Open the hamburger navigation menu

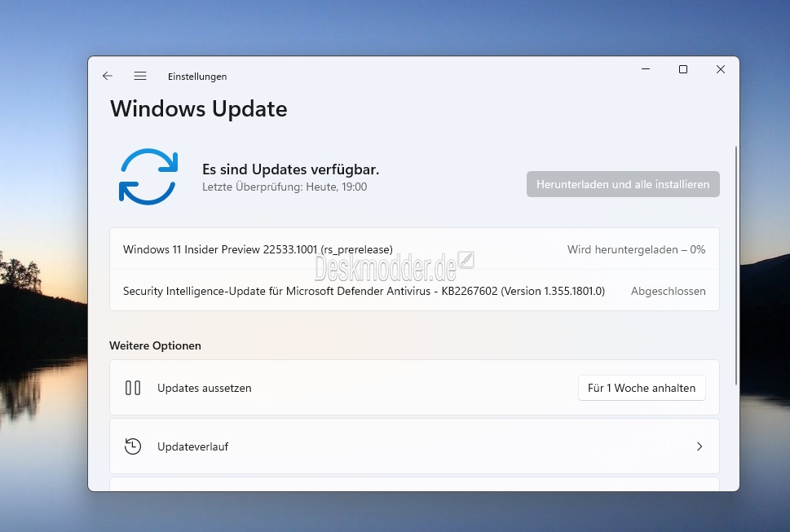pos(140,76)
